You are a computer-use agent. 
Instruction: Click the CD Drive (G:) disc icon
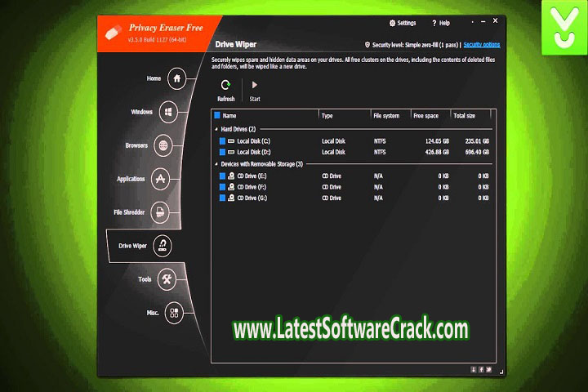231,198
